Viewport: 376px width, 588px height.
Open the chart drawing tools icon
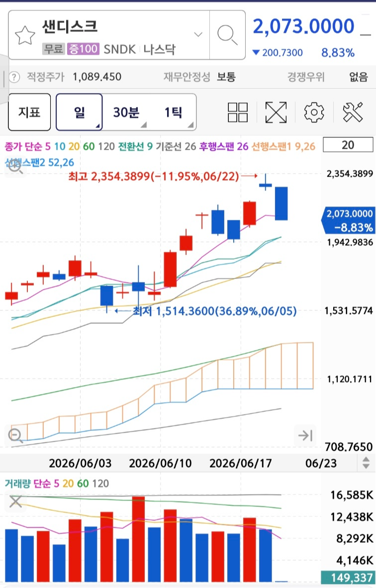353,112
